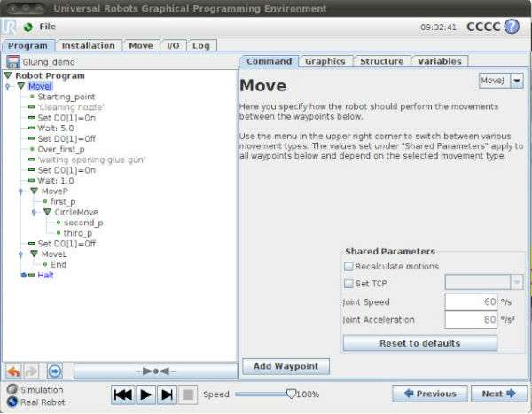
Task: Select the Simulation radio button
Action: [12, 389]
